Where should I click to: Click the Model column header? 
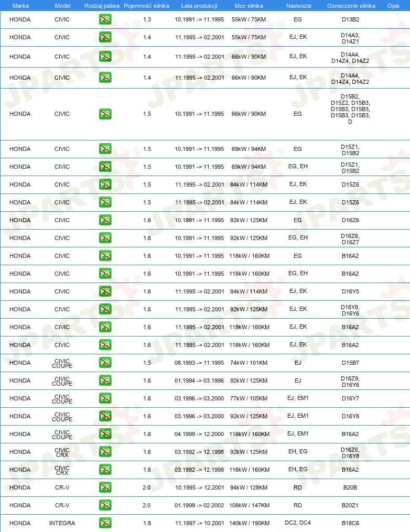tap(62, 6)
